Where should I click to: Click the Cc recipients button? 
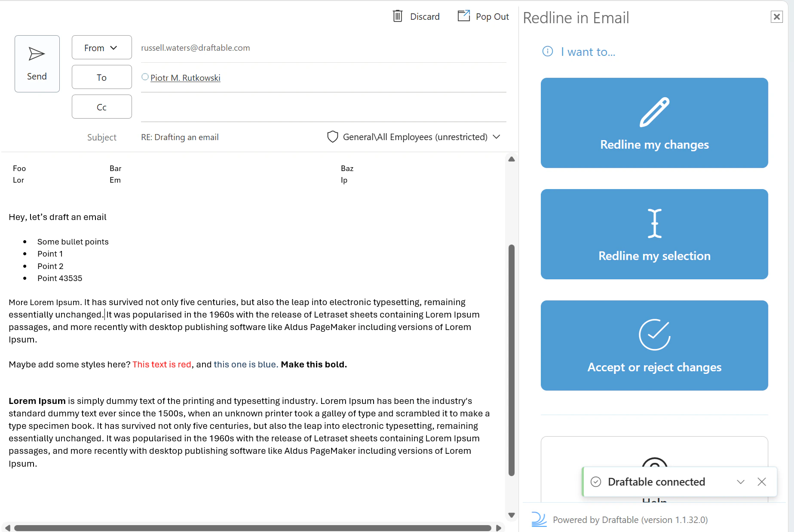101,107
